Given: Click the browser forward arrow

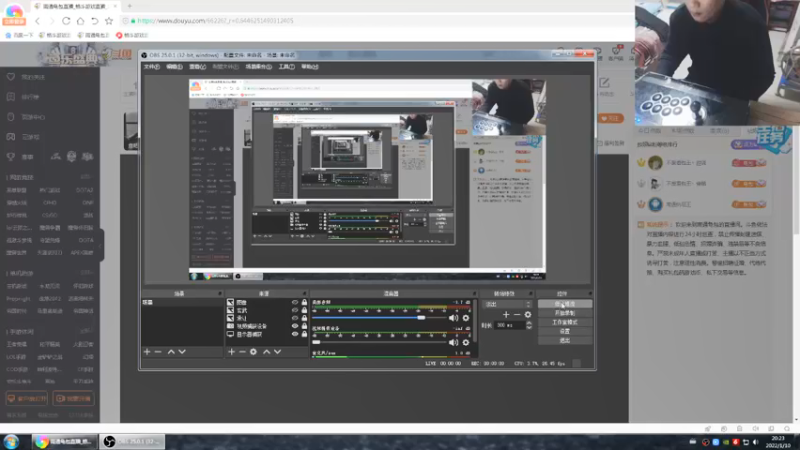Looking at the screenshot, I should click(x=52, y=21).
